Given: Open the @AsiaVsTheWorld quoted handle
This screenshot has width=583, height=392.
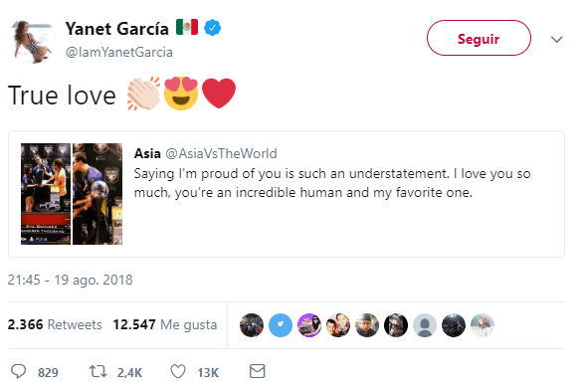Looking at the screenshot, I should click(221, 153).
